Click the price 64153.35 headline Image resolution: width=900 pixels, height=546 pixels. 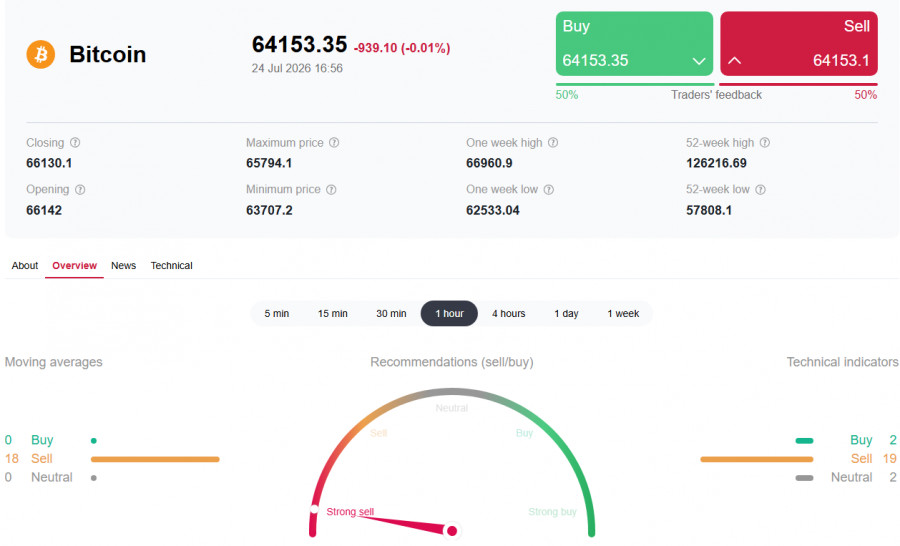(x=300, y=45)
